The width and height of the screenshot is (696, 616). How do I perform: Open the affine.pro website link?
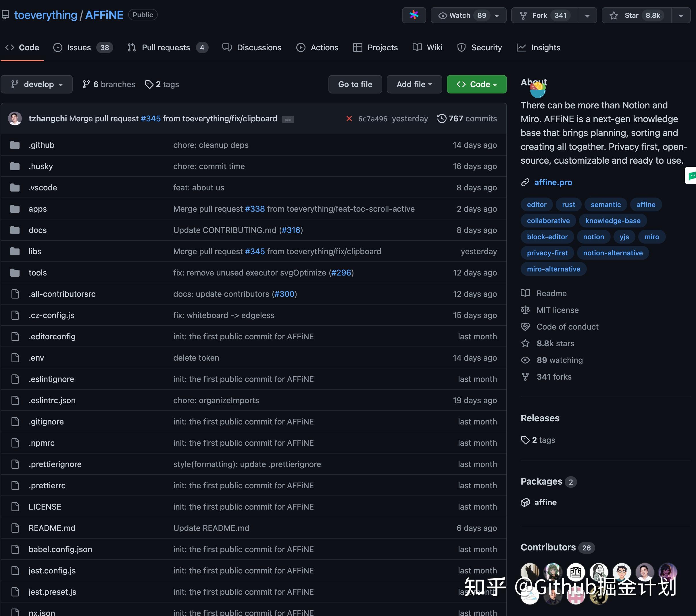click(553, 182)
